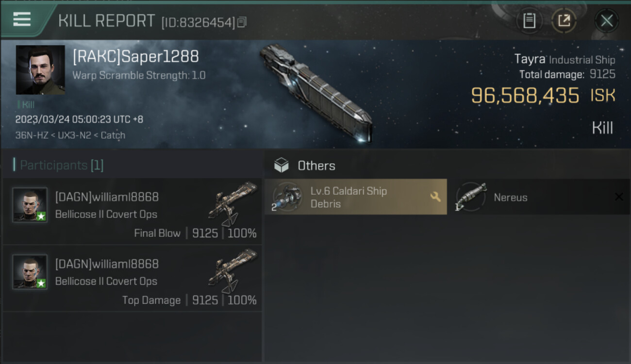Select the Participants [1] header
Screen dimensions: 631x364
59,165
